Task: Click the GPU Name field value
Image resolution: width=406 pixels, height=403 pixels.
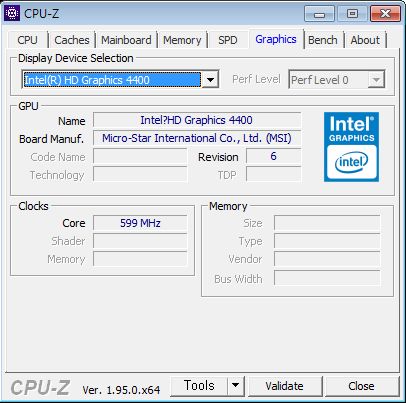Action: tap(197, 120)
